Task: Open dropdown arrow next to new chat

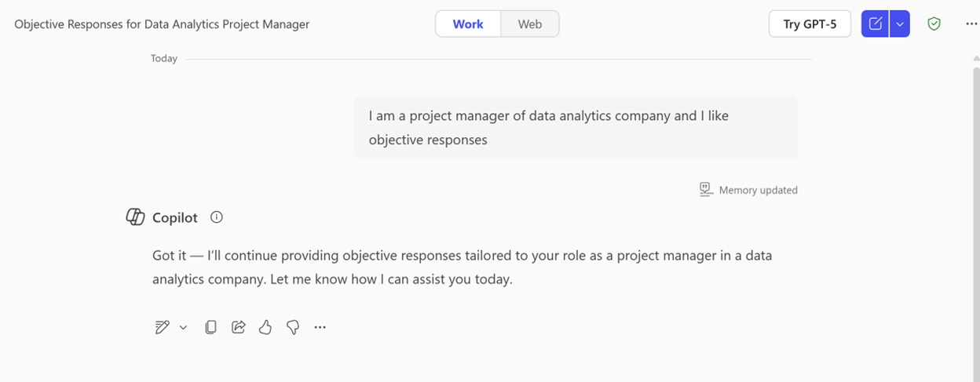Action: [x=900, y=24]
